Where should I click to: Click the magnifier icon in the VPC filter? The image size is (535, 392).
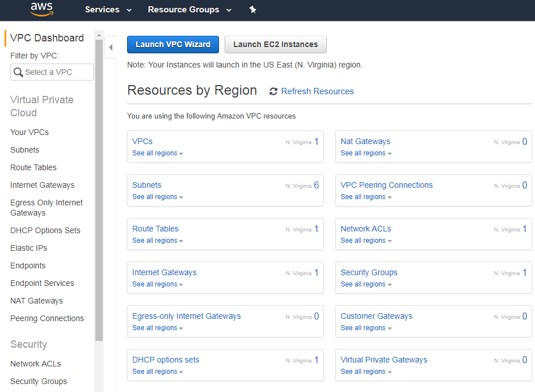18,72
